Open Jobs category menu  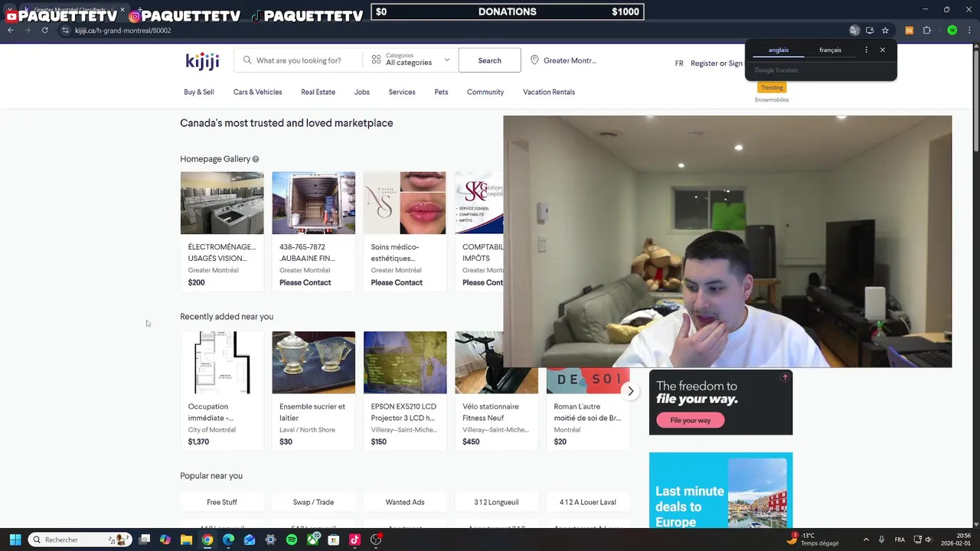pos(362,92)
